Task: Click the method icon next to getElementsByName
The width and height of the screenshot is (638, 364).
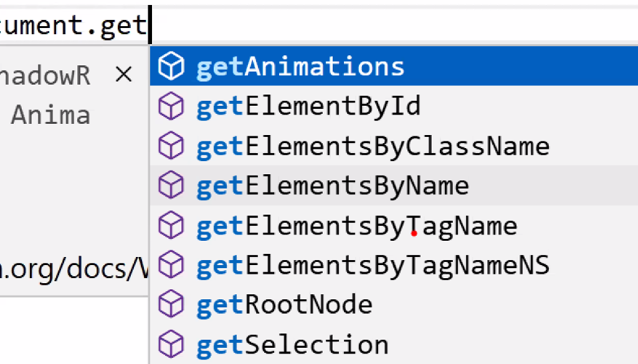Action: [x=171, y=185]
